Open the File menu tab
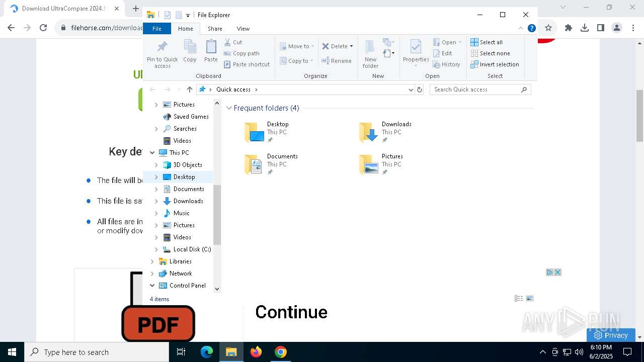Screen dimensions: 644x362 [157, 29]
